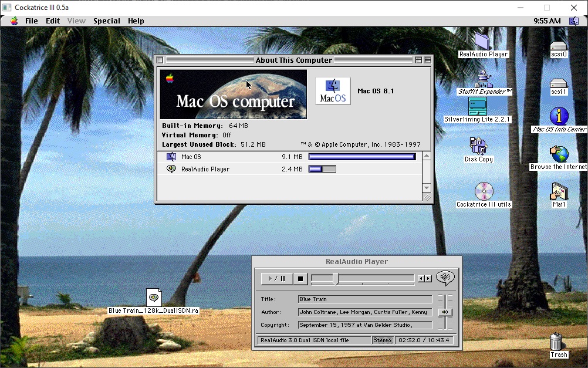588x368 pixels.
Task: Toggle play/pause in RealAudio Player
Action: click(x=276, y=279)
